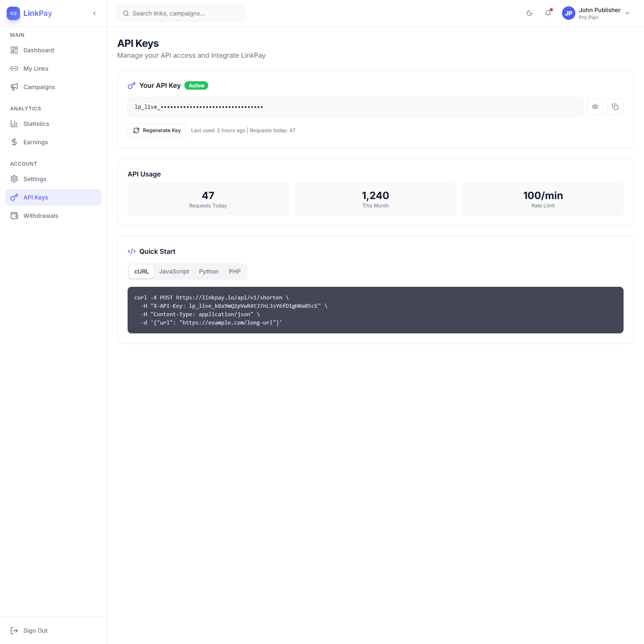Click 'Last used: 2 hours ago' text
Viewport: 644px width, 644px height.
218,130
